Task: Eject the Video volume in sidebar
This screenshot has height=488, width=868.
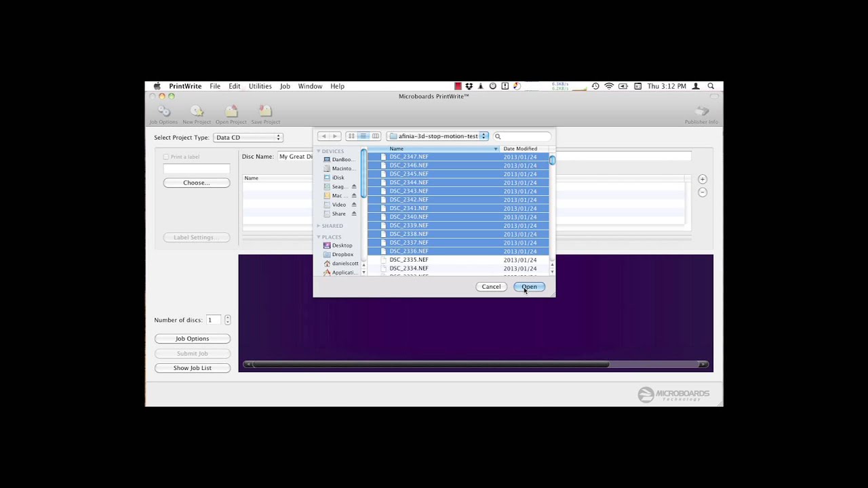Action: [x=354, y=205]
